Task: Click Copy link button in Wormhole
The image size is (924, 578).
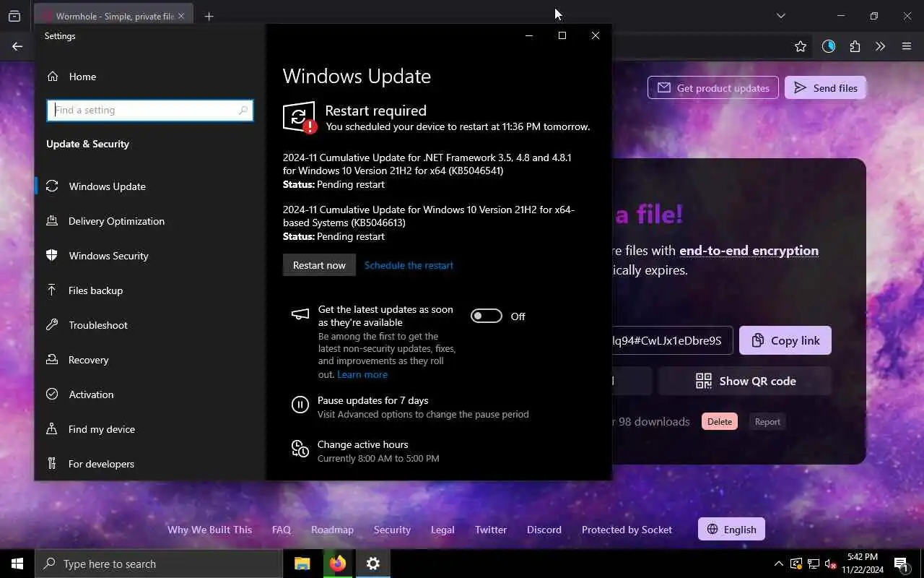Action: tap(785, 340)
